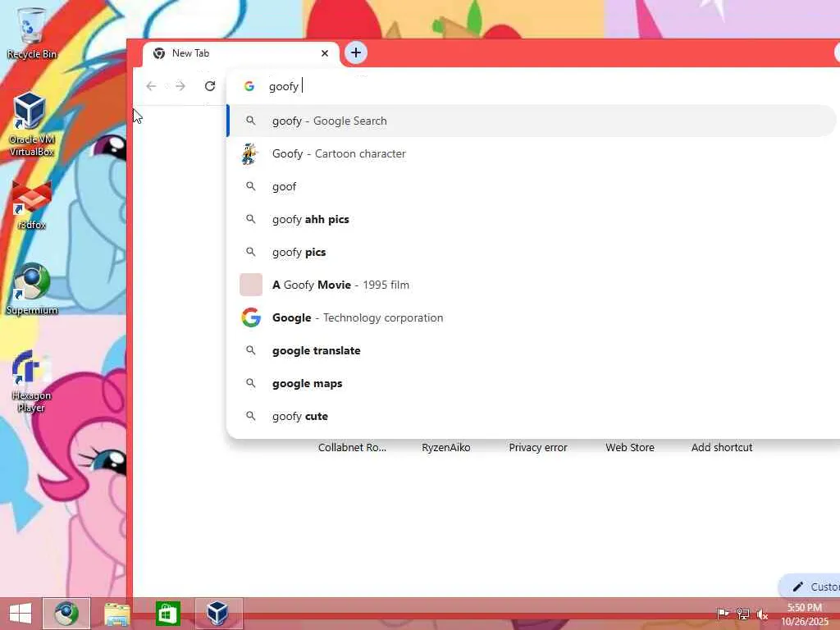The width and height of the screenshot is (840, 630).
Task: Open the Collabnet Ro... shortcut
Action: [x=352, y=447]
